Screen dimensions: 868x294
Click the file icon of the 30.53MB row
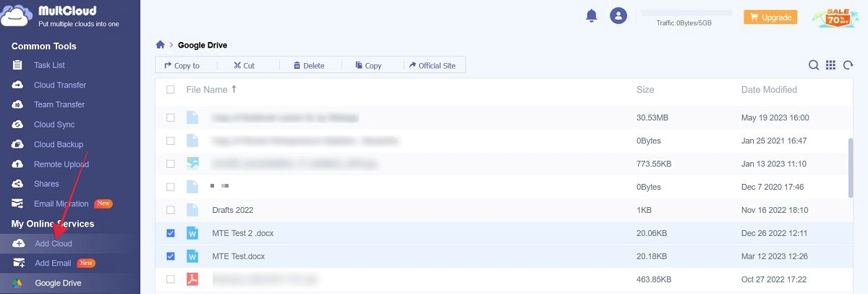(x=192, y=117)
